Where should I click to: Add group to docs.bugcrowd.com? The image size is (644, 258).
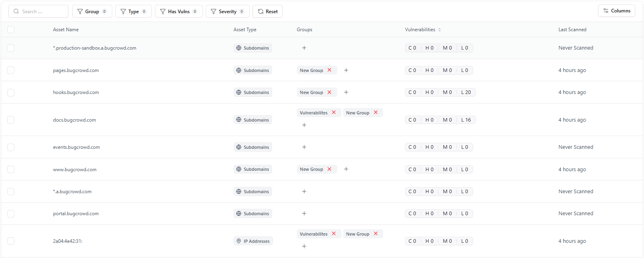pyautogui.click(x=304, y=125)
